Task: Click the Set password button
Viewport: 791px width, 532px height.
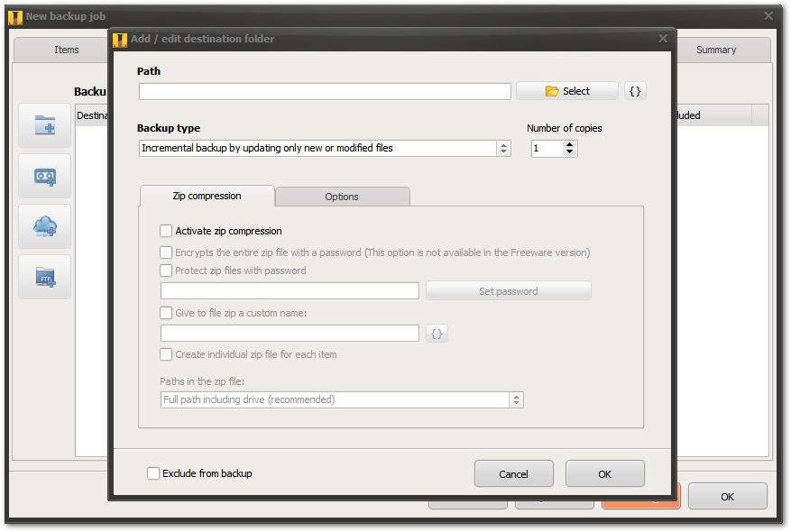Action: (509, 291)
